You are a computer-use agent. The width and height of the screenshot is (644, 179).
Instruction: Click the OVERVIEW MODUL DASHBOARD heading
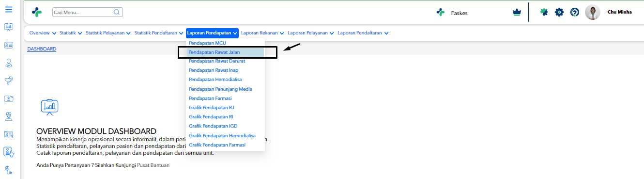click(x=96, y=131)
